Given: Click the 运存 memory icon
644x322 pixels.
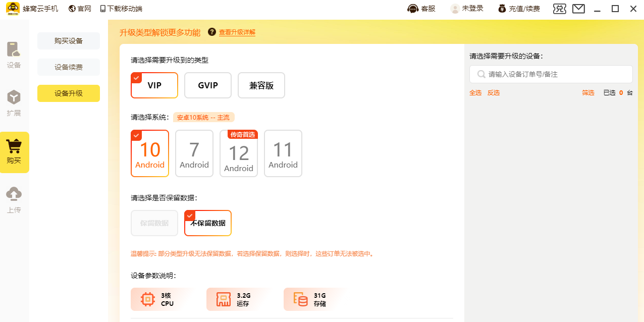Looking at the screenshot, I should [x=224, y=299].
